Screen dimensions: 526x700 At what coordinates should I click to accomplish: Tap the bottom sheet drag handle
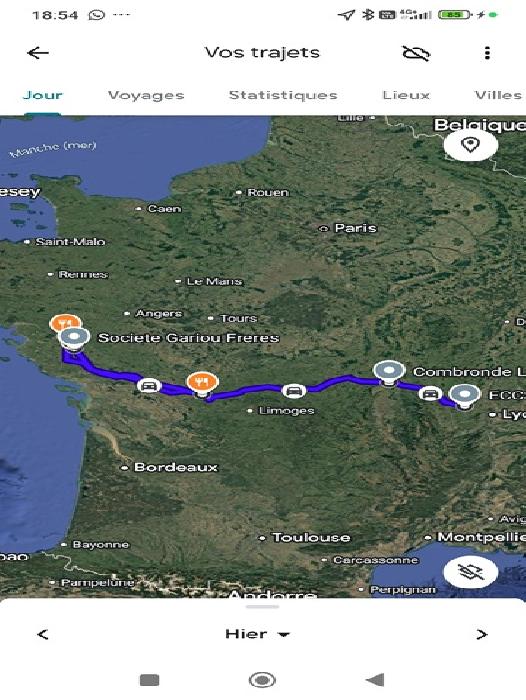tap(263, 607)
